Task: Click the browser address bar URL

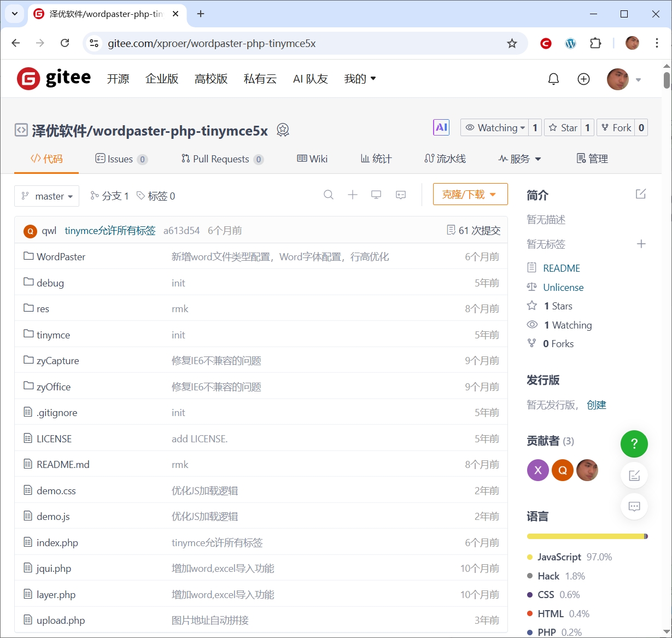Action: 212,43
